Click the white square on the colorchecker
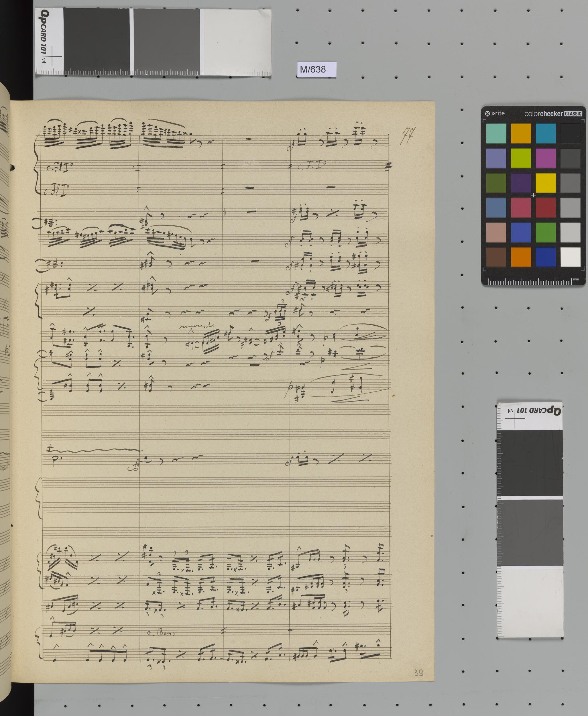588x716 pixels. click(x=571, y=257)
